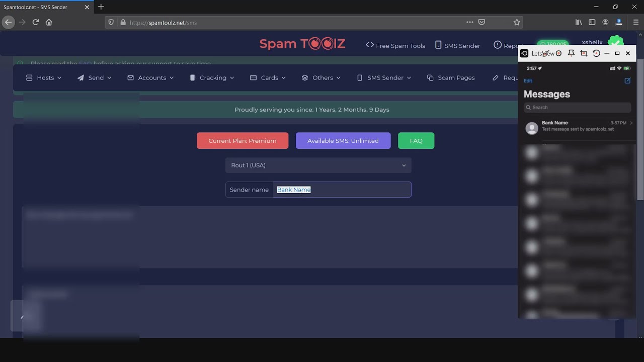Click the tracking protection shield icon
This screenshot has width=644, height=362.
tap(111, 22)
